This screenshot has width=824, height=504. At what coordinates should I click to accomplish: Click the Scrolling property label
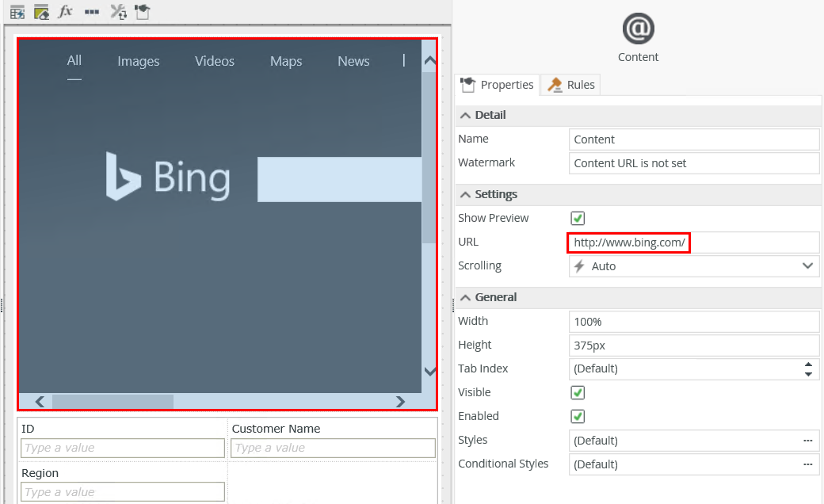click(x=480, y=265)
